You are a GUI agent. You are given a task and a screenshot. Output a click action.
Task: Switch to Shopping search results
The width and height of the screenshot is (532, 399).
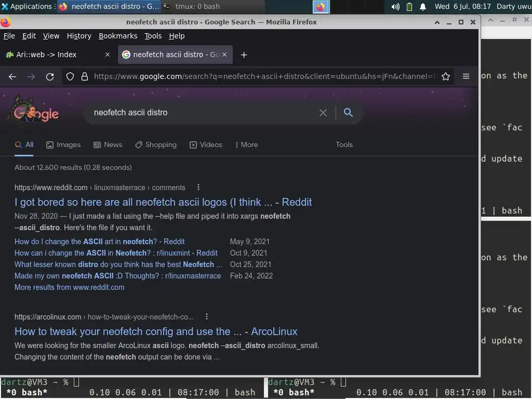point(156,145)
